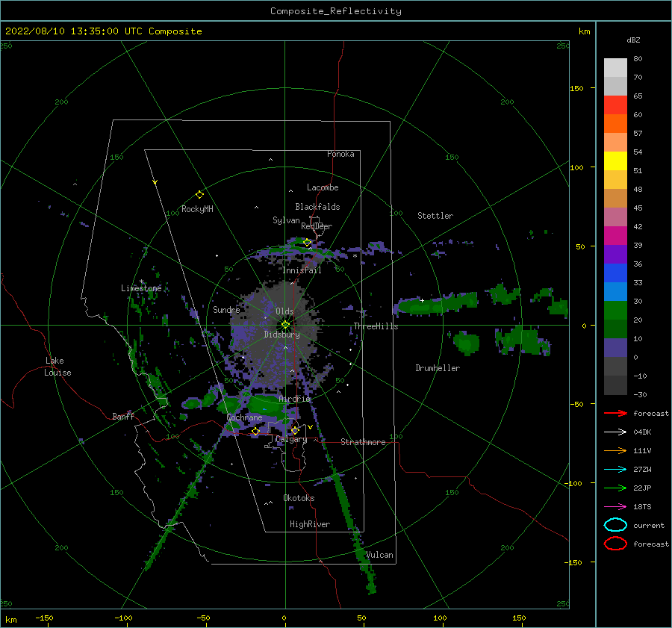Click the Strathmore city label

pyautogui.click(x=363, y=442)
